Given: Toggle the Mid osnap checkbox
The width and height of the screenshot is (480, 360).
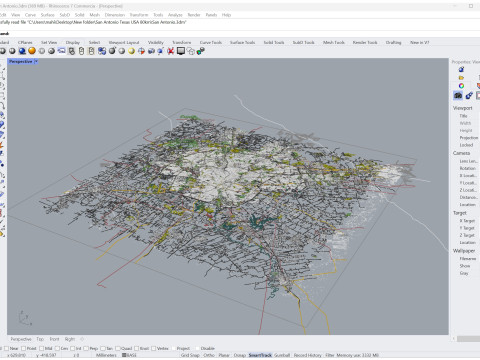Looking at the screenshot, I should 42,348.
